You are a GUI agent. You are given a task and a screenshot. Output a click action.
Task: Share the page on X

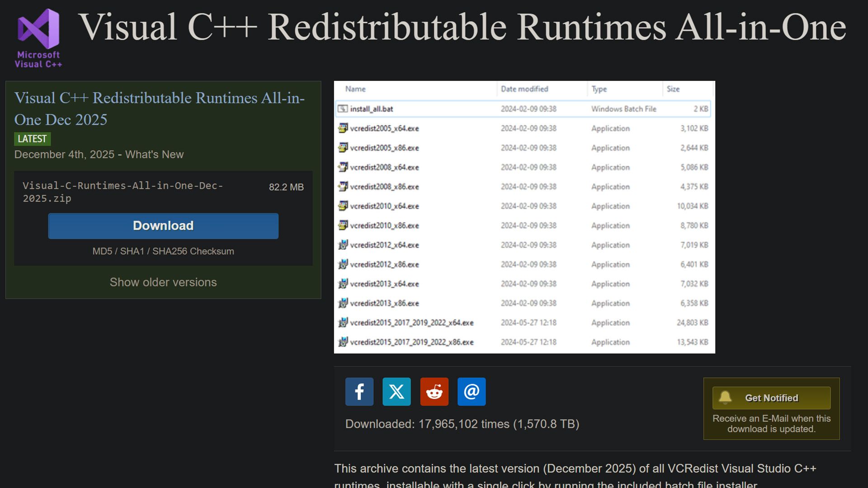396,391
